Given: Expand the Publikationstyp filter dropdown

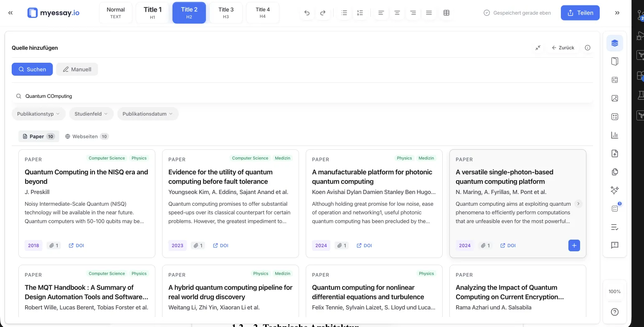Looking at the screenshot, I should (x=38, y=114).
